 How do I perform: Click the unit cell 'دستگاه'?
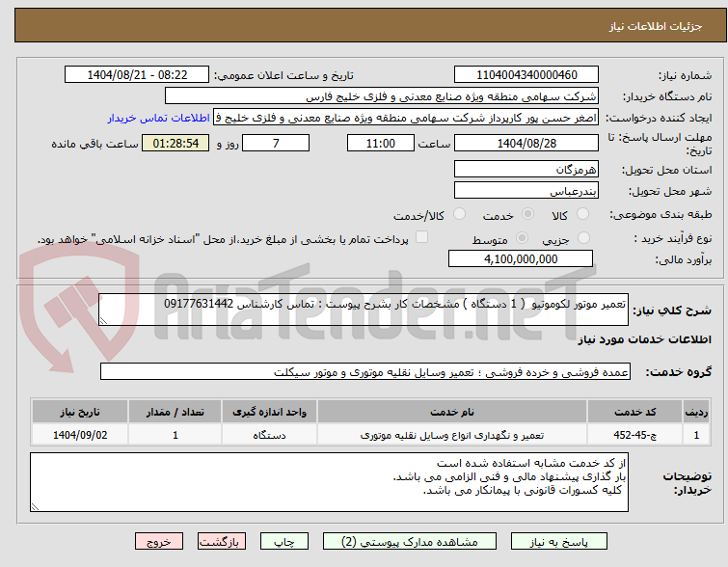click(269, 435)
